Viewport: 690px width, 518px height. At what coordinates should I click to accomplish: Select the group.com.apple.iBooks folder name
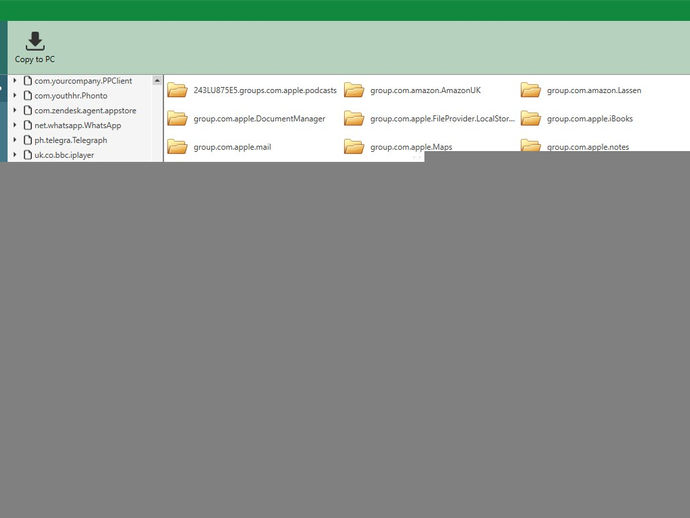click(x=590, y=119)
